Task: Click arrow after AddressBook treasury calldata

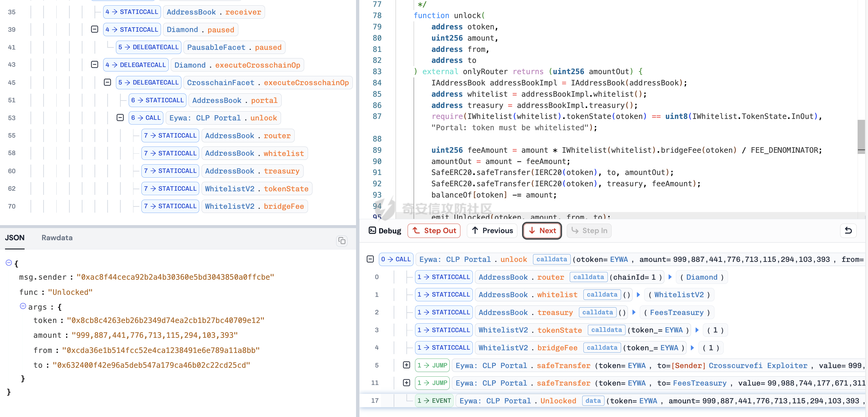Action: (x=634, y=312)
